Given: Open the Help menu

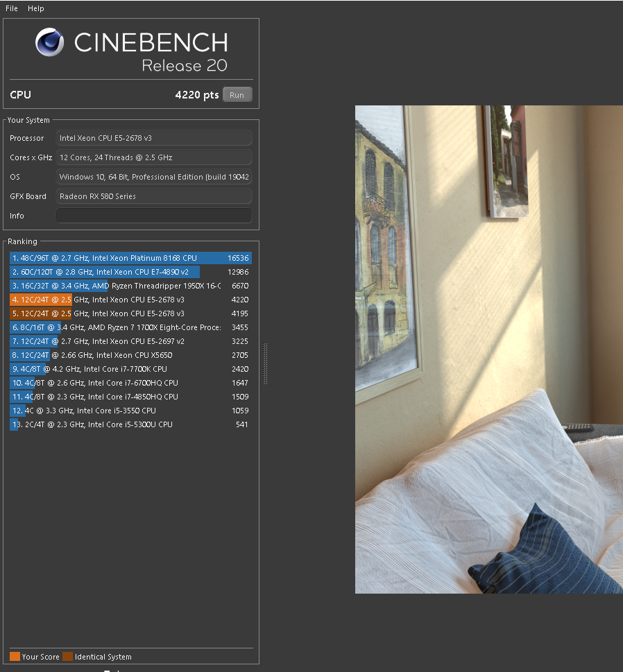Looking at the screenshot, I should point(35,8).
